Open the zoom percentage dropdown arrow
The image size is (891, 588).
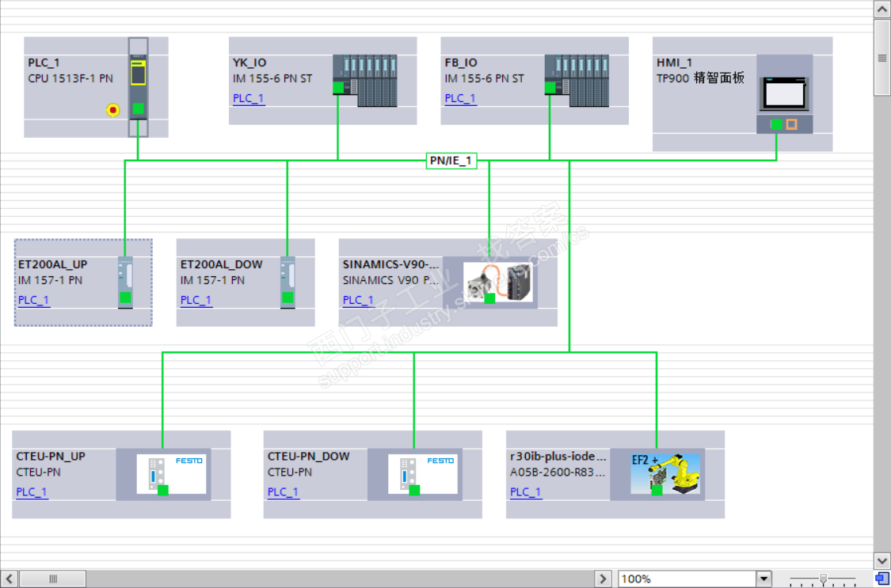(x=764, y=579)
